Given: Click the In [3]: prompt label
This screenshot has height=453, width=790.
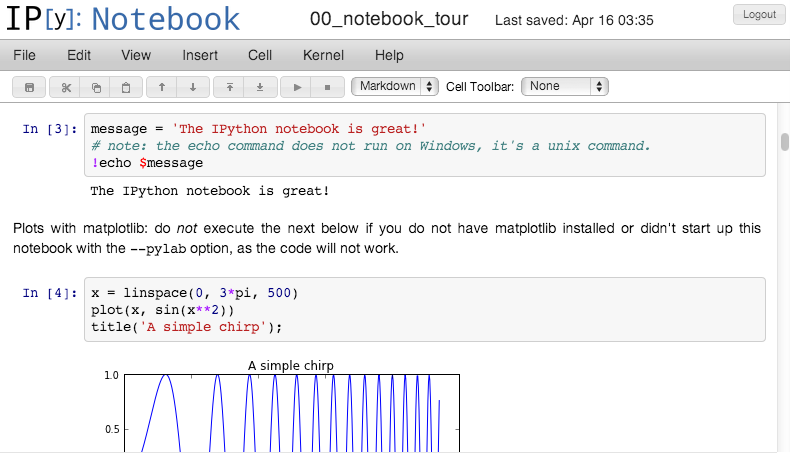Looking at the screenshot, I should [x=50, y=129].
